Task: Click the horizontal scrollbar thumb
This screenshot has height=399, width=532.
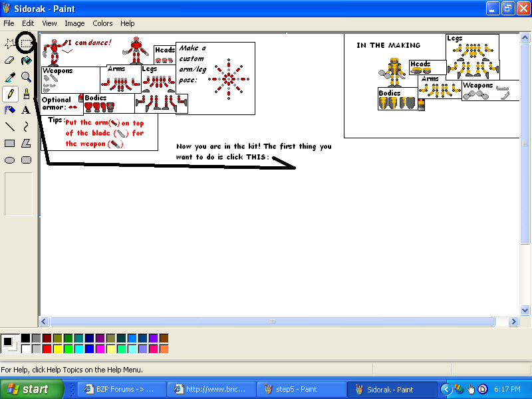Action: coord(273,322)
